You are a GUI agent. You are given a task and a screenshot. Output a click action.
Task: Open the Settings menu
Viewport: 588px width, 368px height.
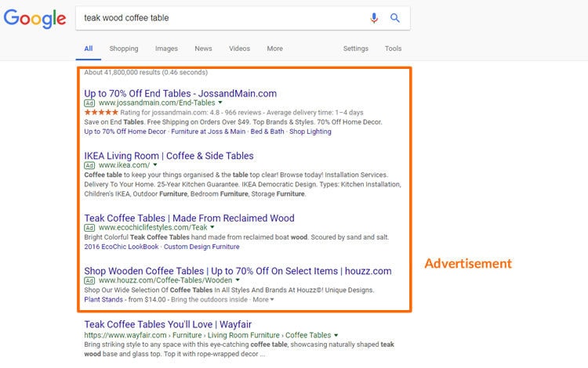point(355,49)
